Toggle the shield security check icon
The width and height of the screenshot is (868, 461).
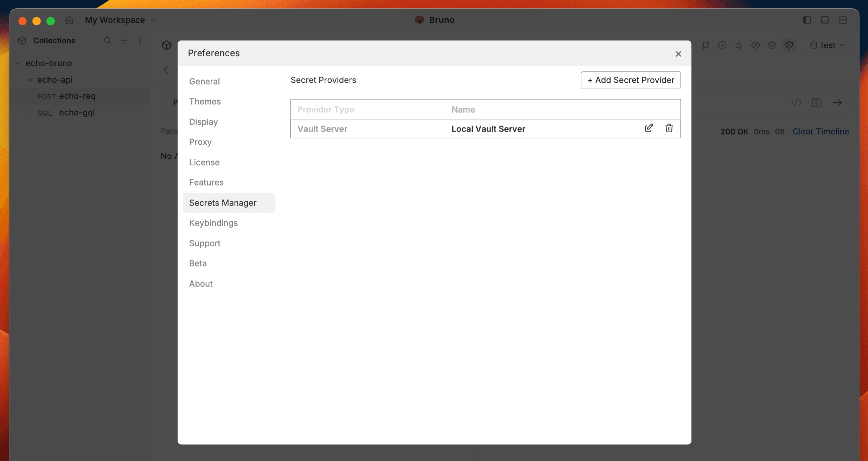coord(789,45)
